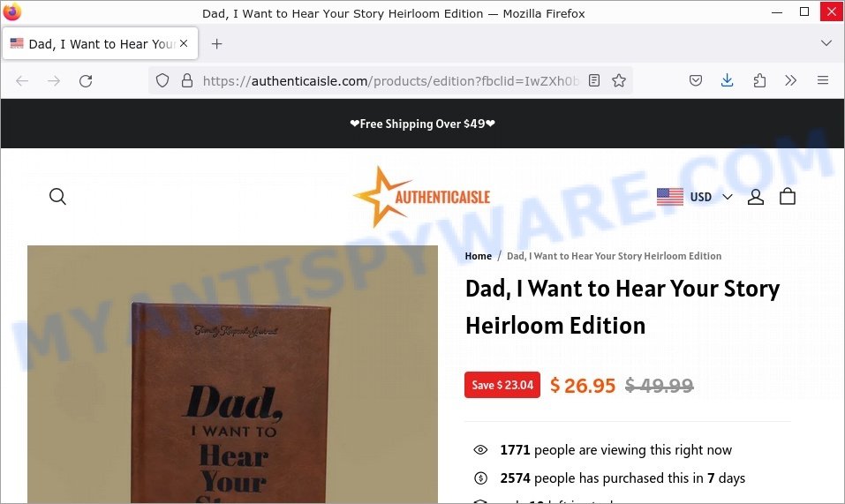Screen dimensions: 845x504
Task: View site security padlock details
Action: [187, 81]
